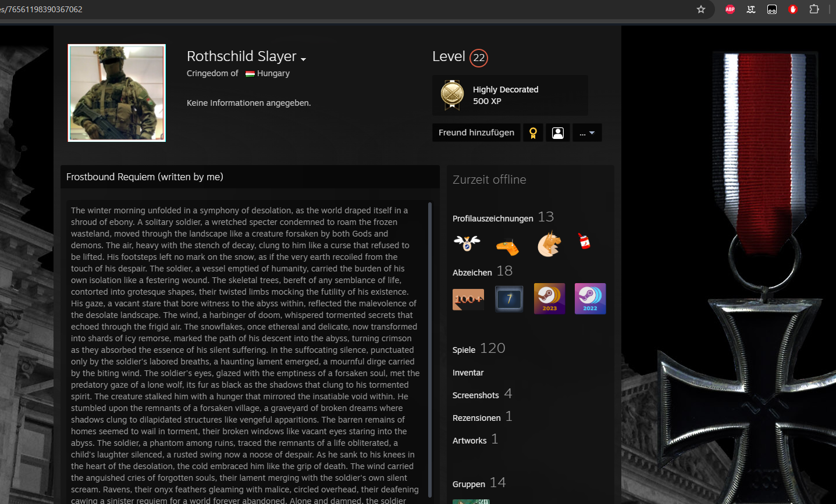Expand the Rothschild Slayer name history arrow
Viewport: 836px width, 504px height.
coord(303,59)
